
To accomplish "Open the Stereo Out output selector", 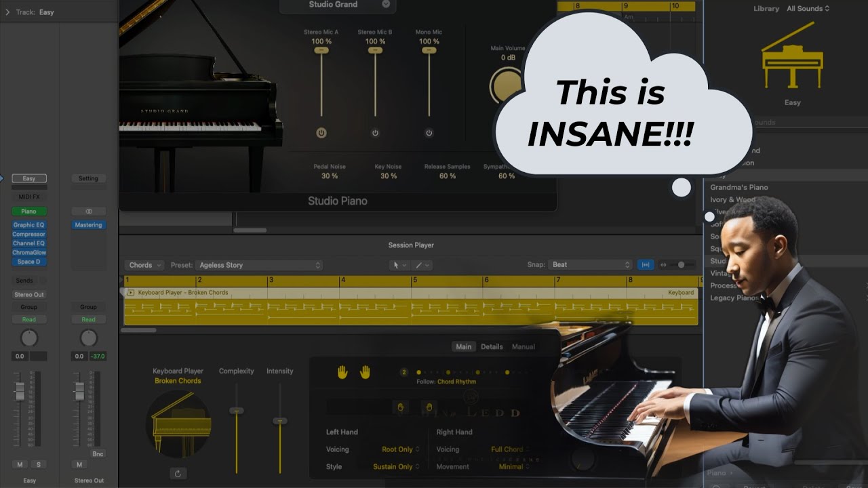I will pos(29,295).
